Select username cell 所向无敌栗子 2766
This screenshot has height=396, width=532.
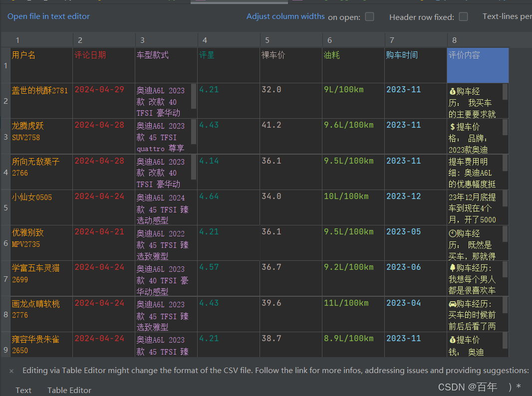[x=41, y=172]
